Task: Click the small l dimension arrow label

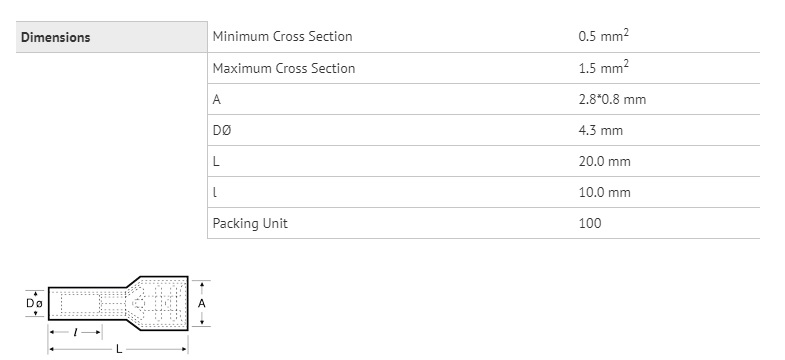Action: click(75, 332)
